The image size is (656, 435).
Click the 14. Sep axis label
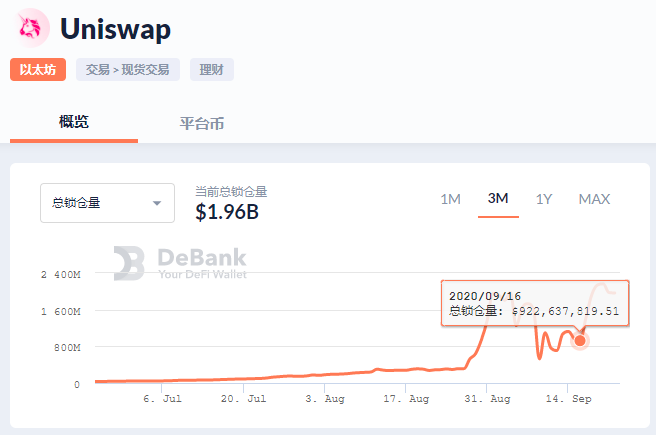pos(568,399)
